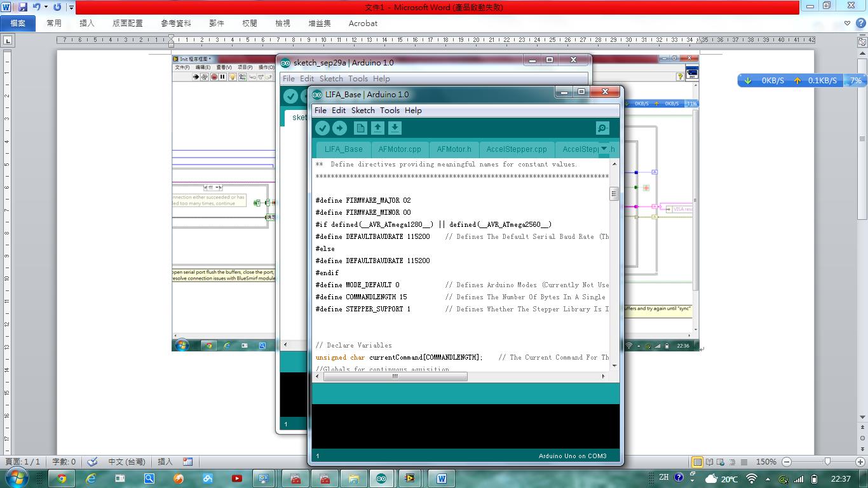Click the 150% zoom level button
Image resolution: width=868 pixels, height=488 pixels.
(x=766, y=462)
